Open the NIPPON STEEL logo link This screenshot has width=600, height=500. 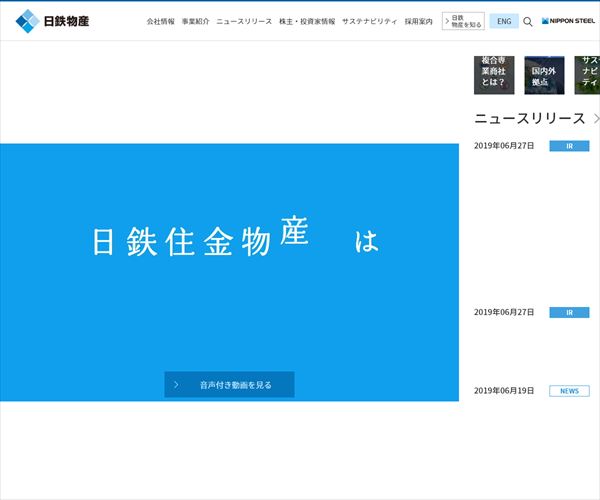pyautogui.click(x=568, y=21)
